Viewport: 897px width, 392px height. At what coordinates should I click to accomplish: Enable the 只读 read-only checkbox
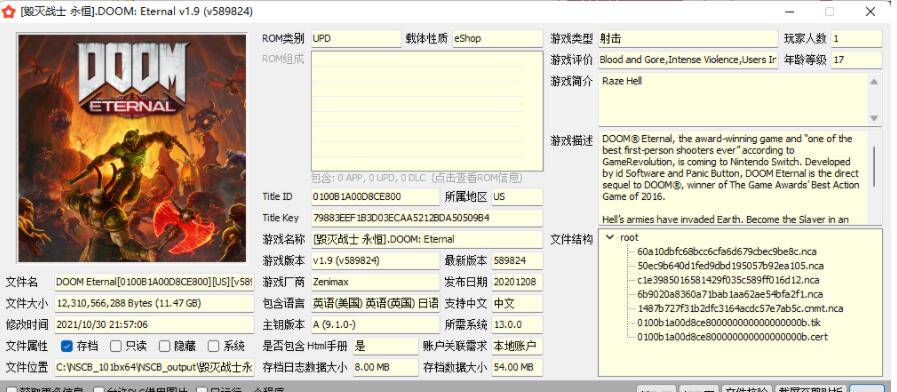point(116,346)
